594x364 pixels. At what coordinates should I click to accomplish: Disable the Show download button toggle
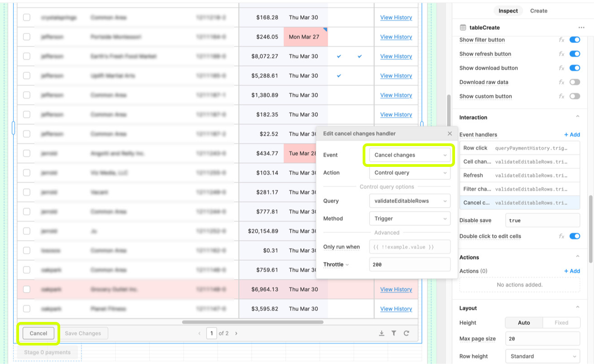tap(575, 68)
